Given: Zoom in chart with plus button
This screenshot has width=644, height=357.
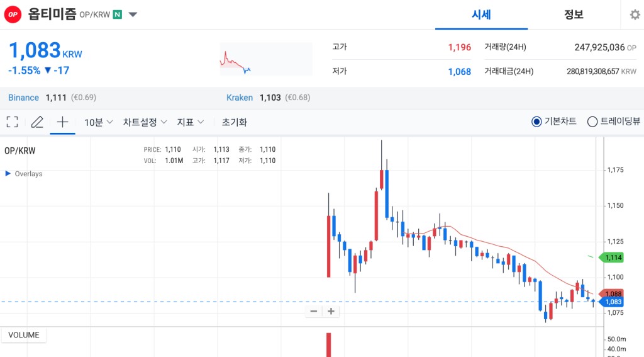Looking at the screenshot, I should coord(331,311).
